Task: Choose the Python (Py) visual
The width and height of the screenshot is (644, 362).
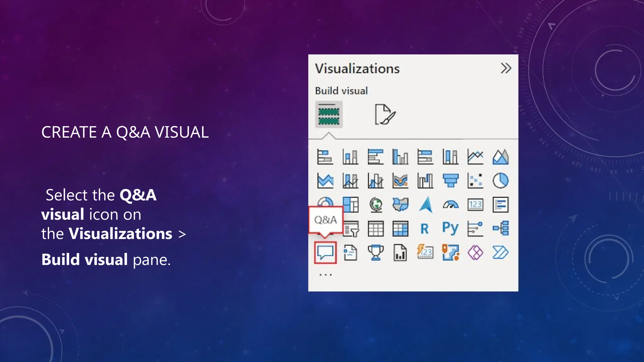Action: tap(450, 228)
